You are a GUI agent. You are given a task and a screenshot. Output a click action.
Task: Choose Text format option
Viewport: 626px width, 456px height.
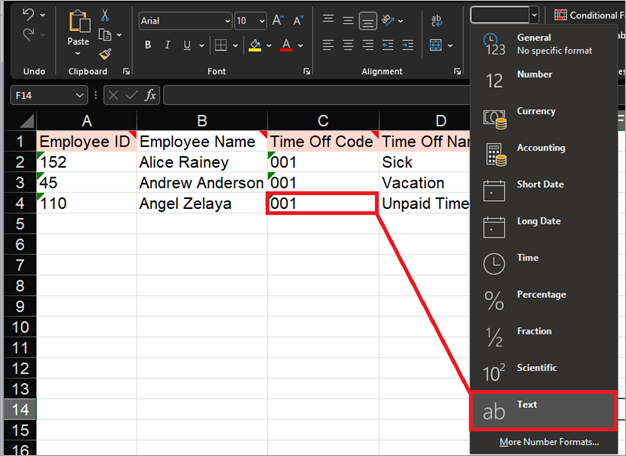544,411
